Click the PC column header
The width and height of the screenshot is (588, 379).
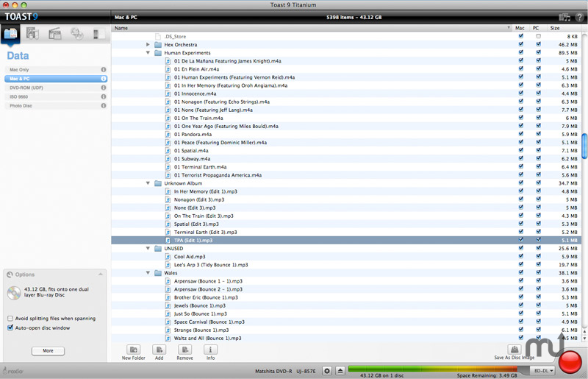(537, 28)
